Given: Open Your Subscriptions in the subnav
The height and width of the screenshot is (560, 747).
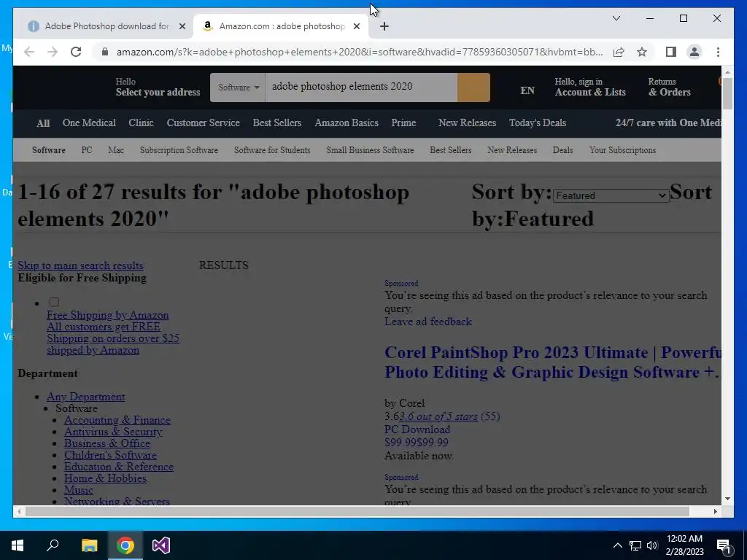Looking at the screenshot, I should (x=622, y=150).
